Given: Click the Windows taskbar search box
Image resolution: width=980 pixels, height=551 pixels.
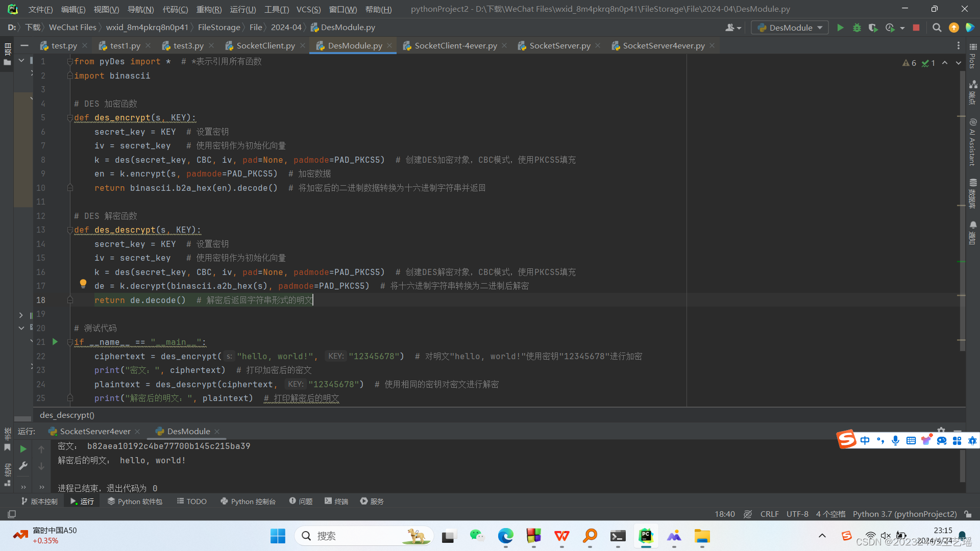Looking at the screenshot, I should point(364,536).
